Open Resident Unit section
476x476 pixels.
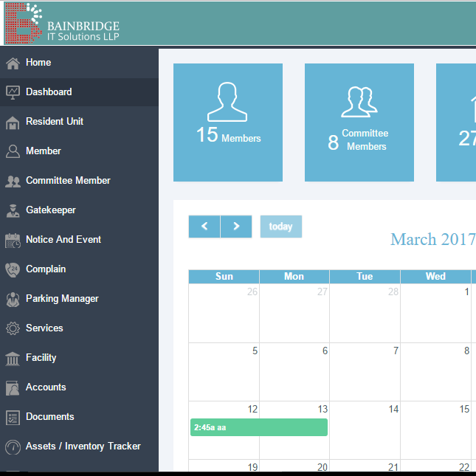[x=79, y=122]
